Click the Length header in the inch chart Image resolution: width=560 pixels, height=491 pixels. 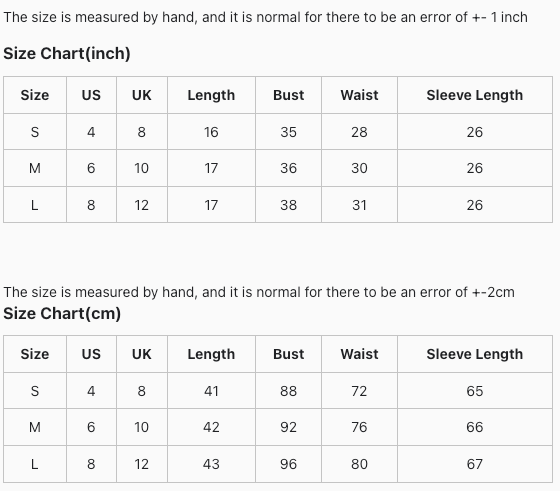(x=211, y=95)
